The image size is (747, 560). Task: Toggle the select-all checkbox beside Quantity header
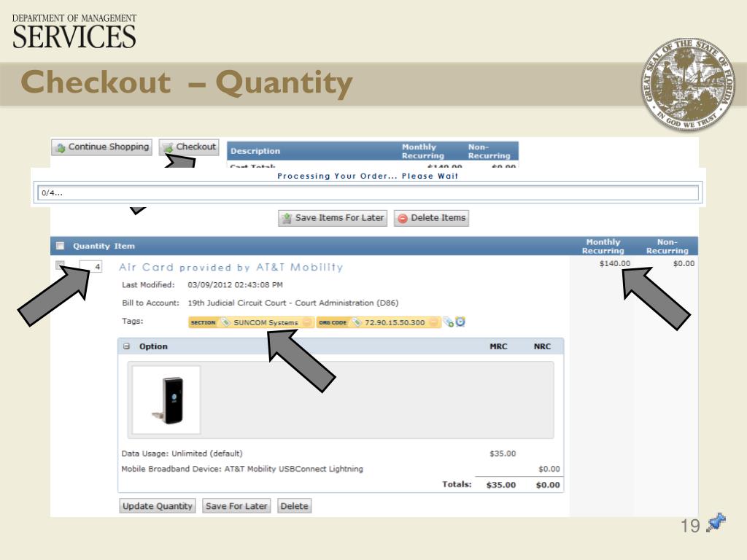click(60, 246)
